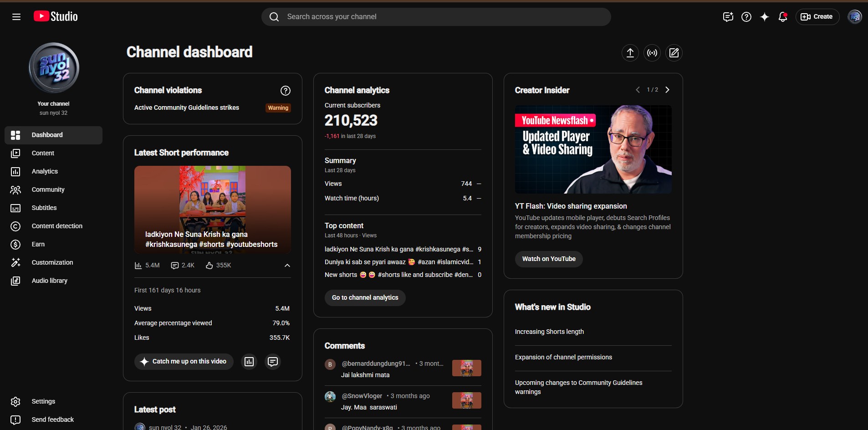Viewport: 868px width, 430px height.
Task: Click the YT Flash: Video sharing expansion title
Action: (571, 206)
